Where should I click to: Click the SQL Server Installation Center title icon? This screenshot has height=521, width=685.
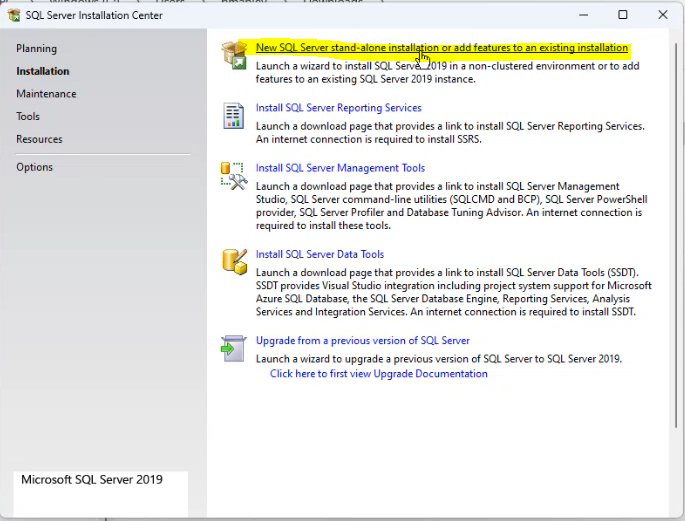point(14,15)
